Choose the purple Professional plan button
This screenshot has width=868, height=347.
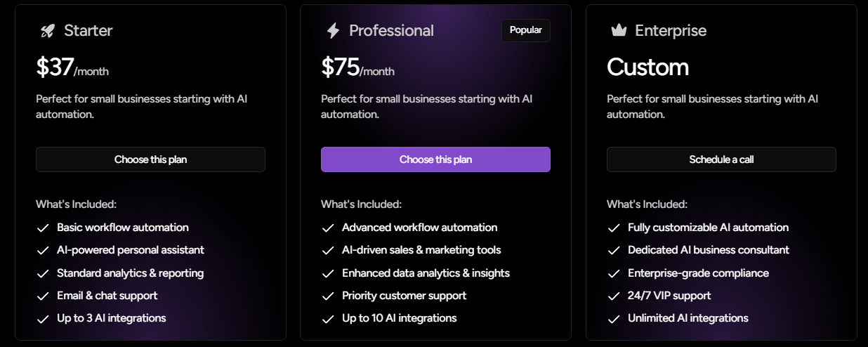(435, 159)
